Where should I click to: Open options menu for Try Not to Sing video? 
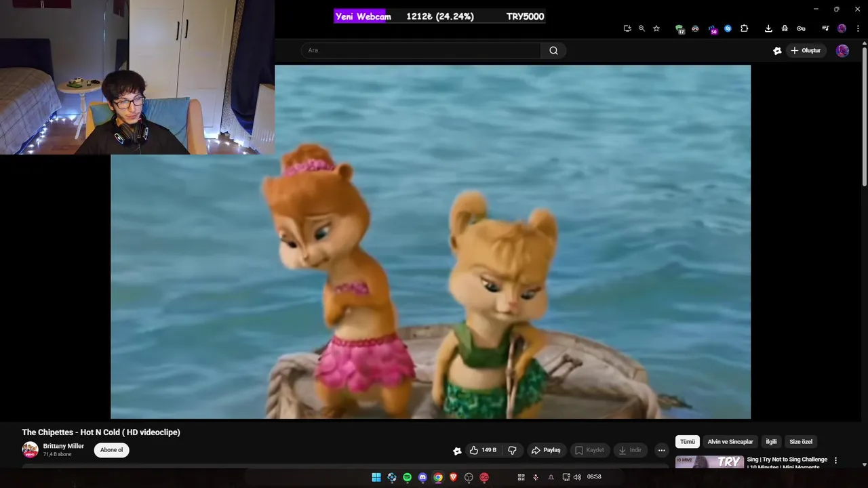835,460
